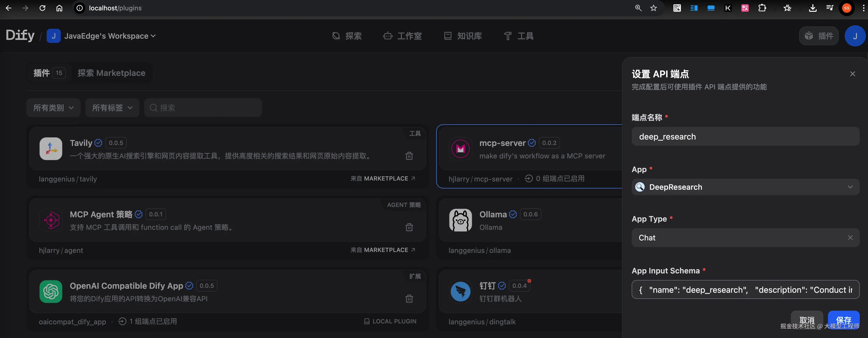Click the 钉钉 plugin icon
The height and width of the screenshot is (338, 868).
(460, 292)
